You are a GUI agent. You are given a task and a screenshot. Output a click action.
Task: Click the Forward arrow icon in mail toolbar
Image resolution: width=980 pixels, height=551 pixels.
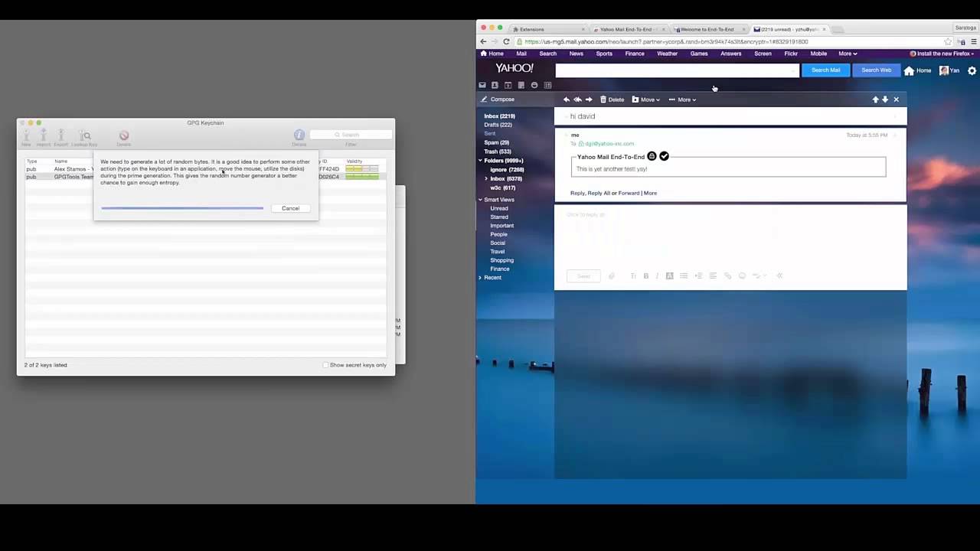(x=589, y=99)
